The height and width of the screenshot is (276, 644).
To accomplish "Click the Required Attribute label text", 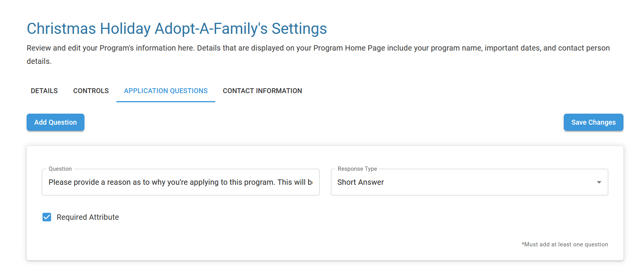I will point(87,217).
